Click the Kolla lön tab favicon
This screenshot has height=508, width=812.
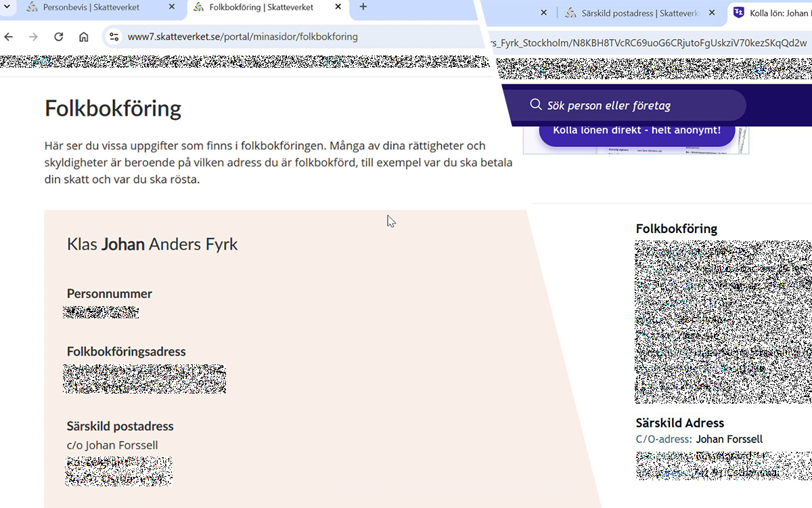739,13
